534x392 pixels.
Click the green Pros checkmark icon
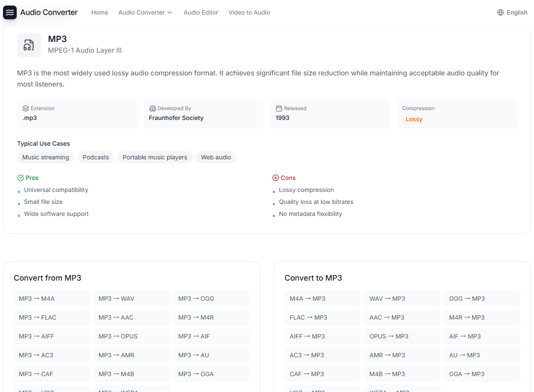tap(20, 177)
